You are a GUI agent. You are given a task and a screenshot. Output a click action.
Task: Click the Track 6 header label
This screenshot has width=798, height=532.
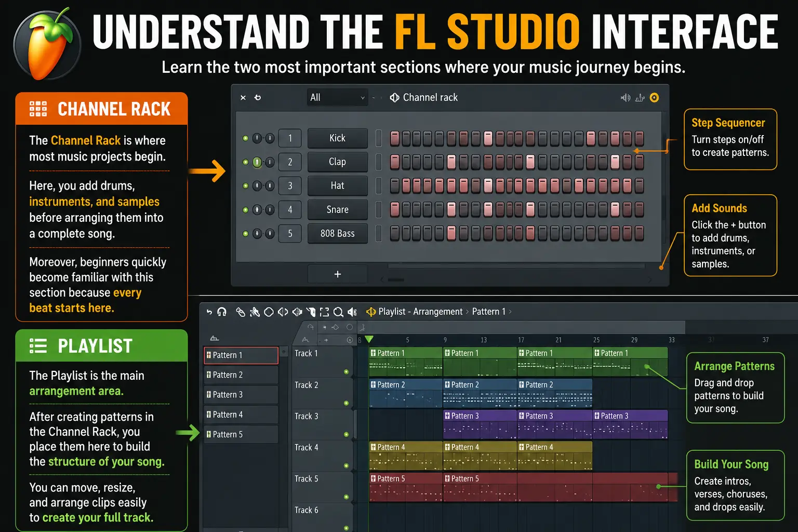tap(307, 510)
